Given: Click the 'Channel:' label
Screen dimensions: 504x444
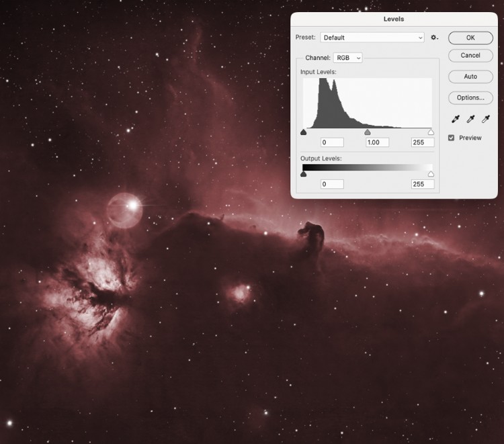Looking at the screenshot, I should [x=318, y=58].
